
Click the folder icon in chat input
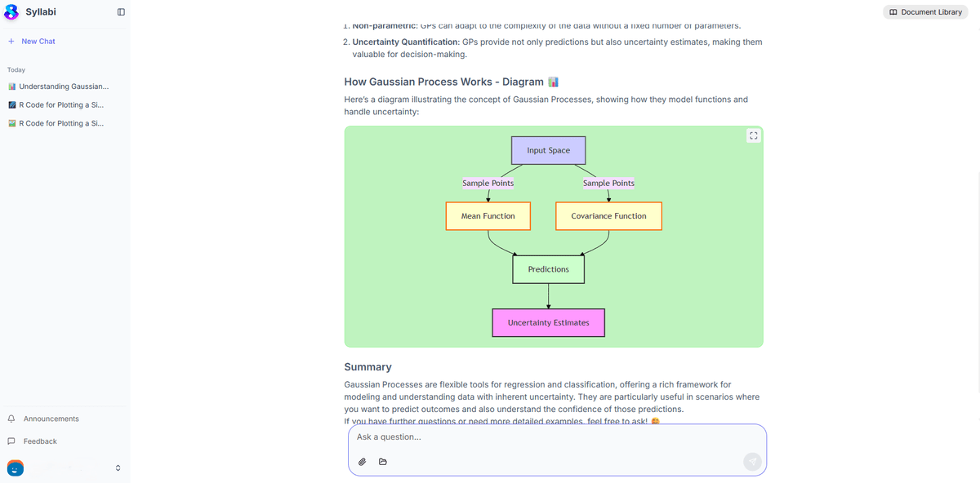pos(382,462)
